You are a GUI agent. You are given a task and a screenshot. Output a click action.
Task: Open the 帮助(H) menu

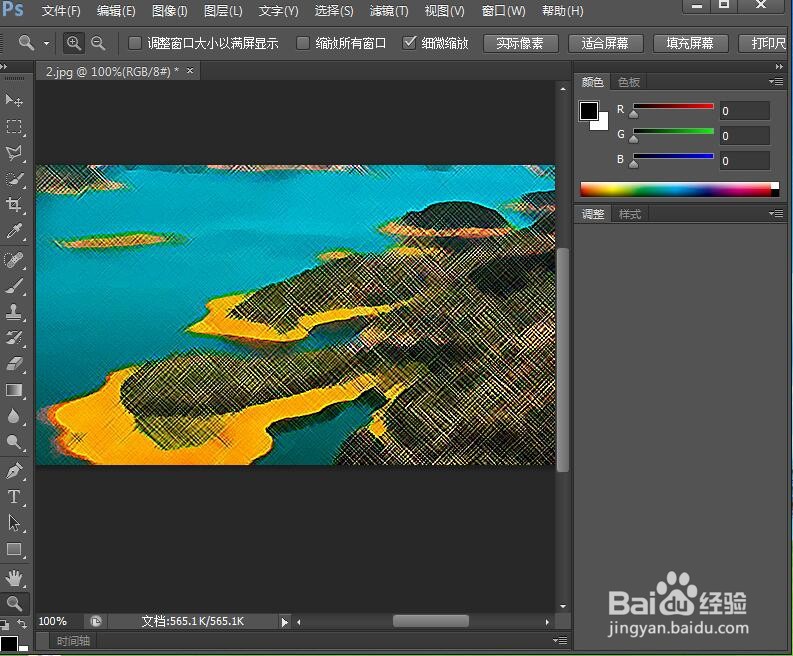pos(562,11)
